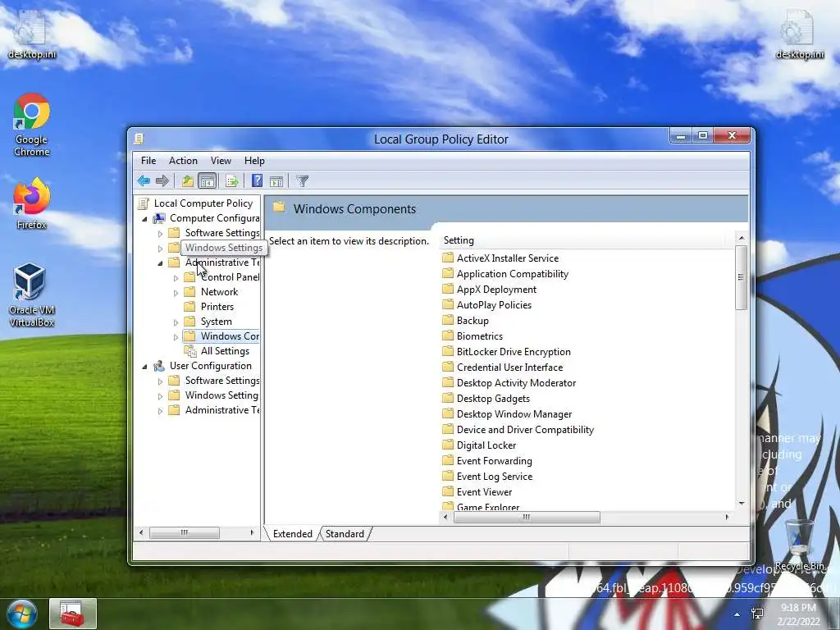840x630 pixels.
Task: Expand Administrative Templates under User Configuration
Action: click(160, 411)
